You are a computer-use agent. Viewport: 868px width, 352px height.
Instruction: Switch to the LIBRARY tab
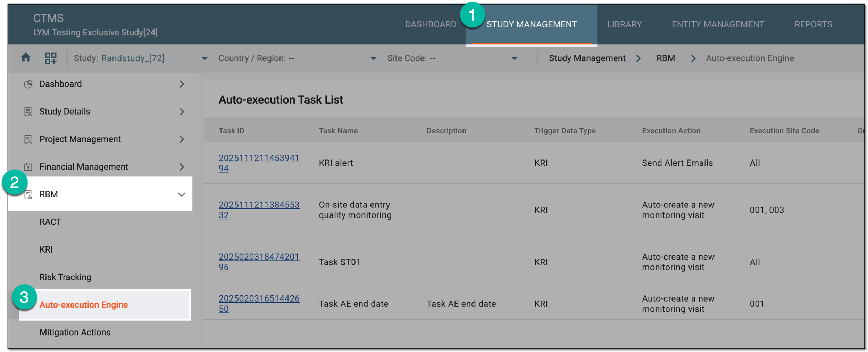tap(624, 24)
